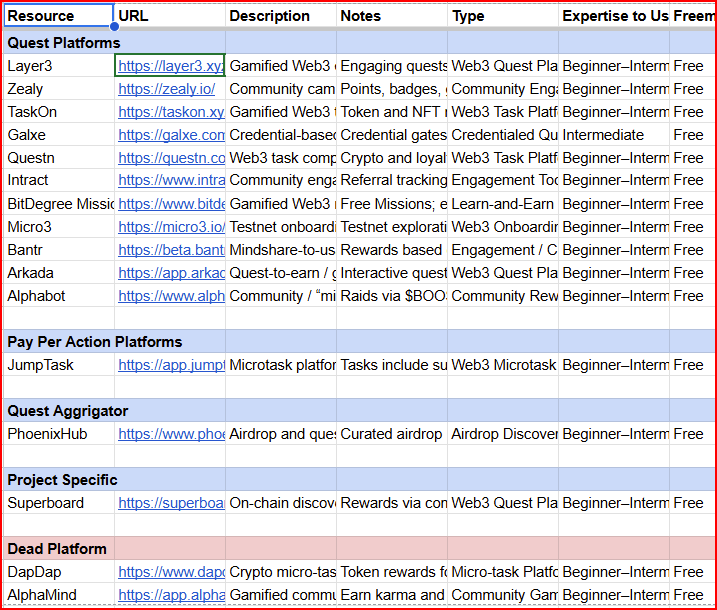
Task: Click the BitDegree Missions resource cell
Action: click(x=60, y=204)
